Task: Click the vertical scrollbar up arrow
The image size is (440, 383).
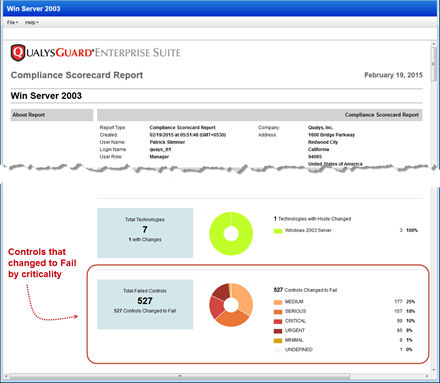Action: coord(434,44)
